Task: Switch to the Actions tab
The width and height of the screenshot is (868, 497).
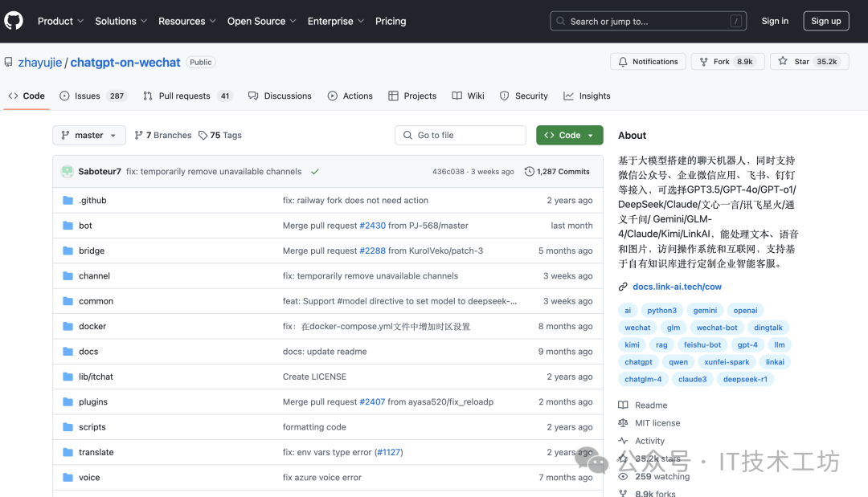Action: 350,96
